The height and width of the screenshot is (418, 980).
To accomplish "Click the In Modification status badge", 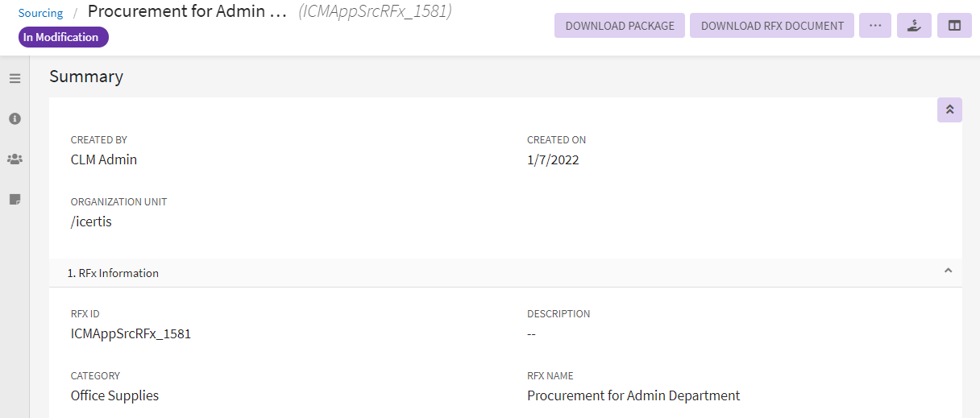I will click(63, 37).
